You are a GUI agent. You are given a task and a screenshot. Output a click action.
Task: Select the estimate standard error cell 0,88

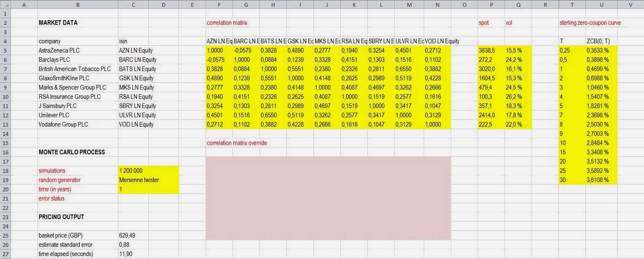click(x=133, y=245)
